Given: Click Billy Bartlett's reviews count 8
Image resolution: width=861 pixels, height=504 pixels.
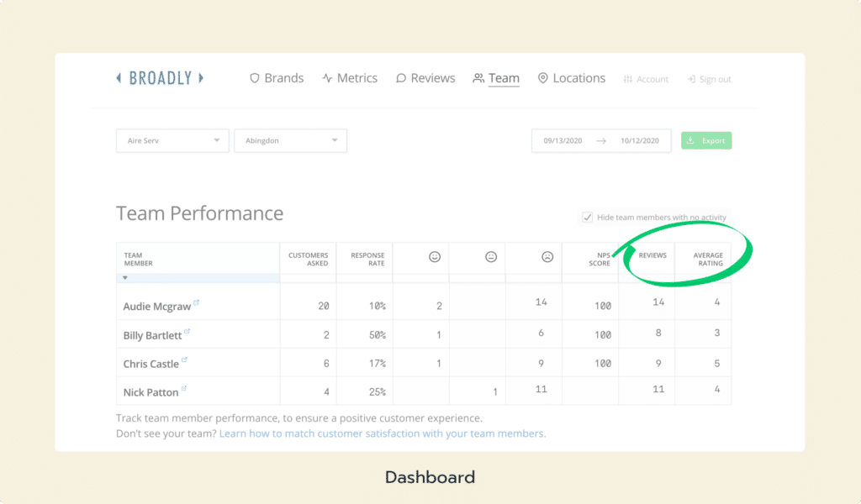Looking at the screenshot, I should (x=658, y=333).
